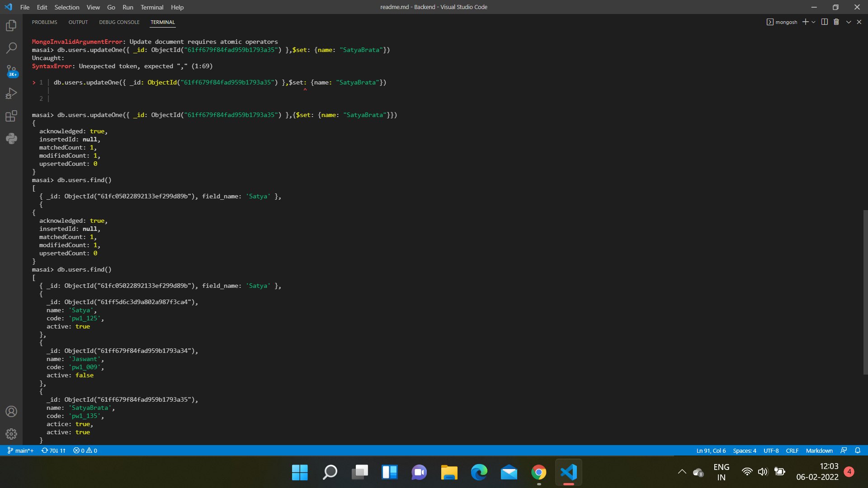Open terminal views dropdown chevron
This screenshot has height=488, width=868.
tap(848, 22)
